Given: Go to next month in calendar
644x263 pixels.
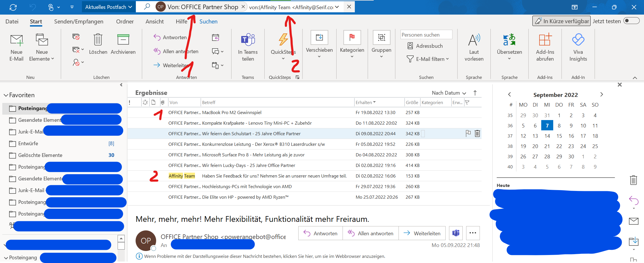Looking at the screenshot, I should 601,94.
